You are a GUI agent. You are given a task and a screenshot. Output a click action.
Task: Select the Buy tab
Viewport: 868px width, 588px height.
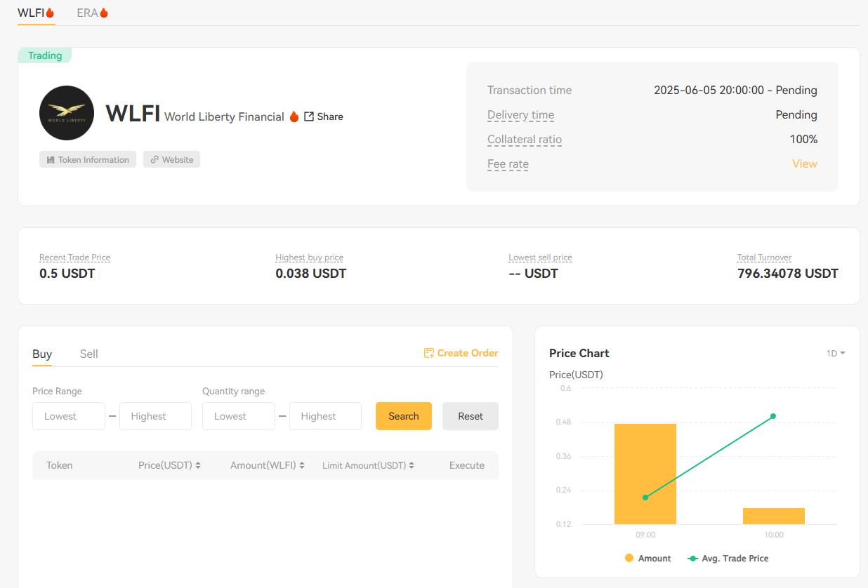tap(42, 354)
